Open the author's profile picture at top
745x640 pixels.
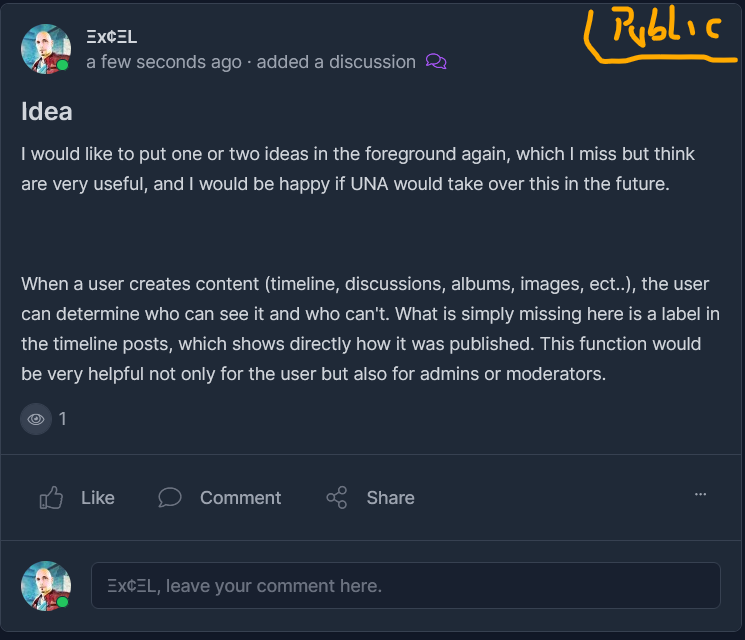coord(45,49)
